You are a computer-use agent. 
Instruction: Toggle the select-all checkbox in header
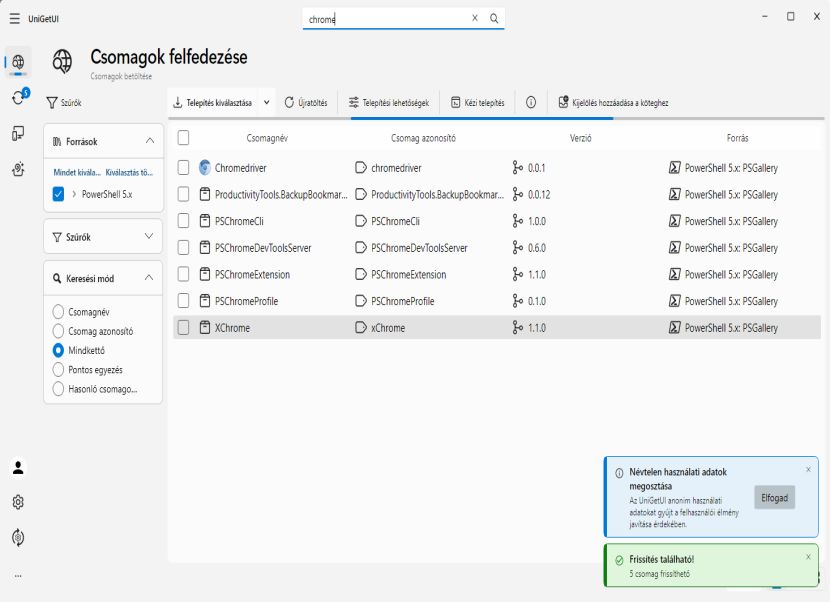click(183, 138)
